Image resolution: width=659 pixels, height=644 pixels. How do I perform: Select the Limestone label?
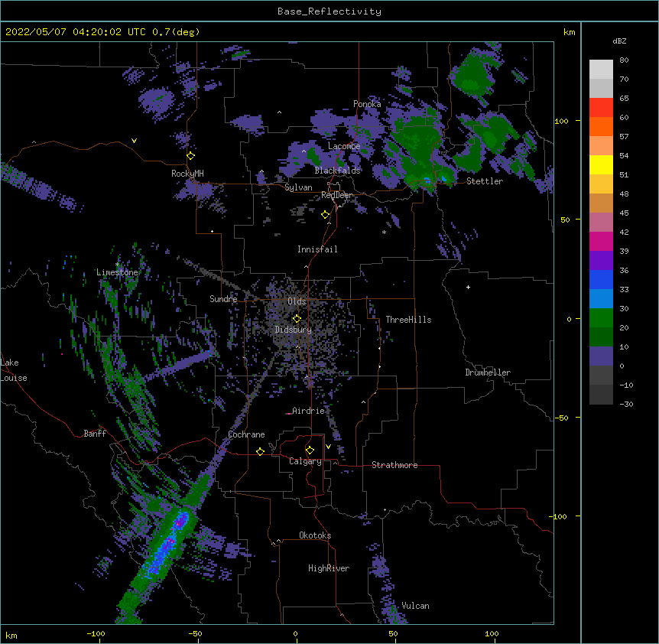[117, 272]
